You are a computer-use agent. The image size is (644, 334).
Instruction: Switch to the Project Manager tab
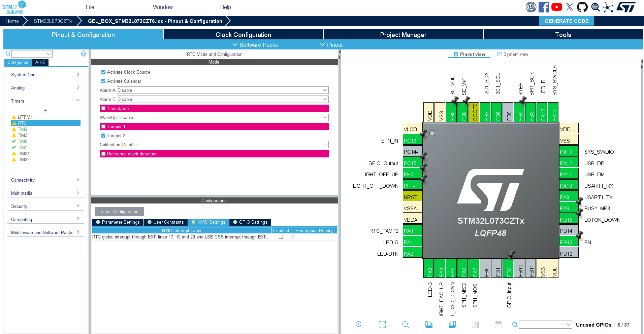tap(403, 35)
